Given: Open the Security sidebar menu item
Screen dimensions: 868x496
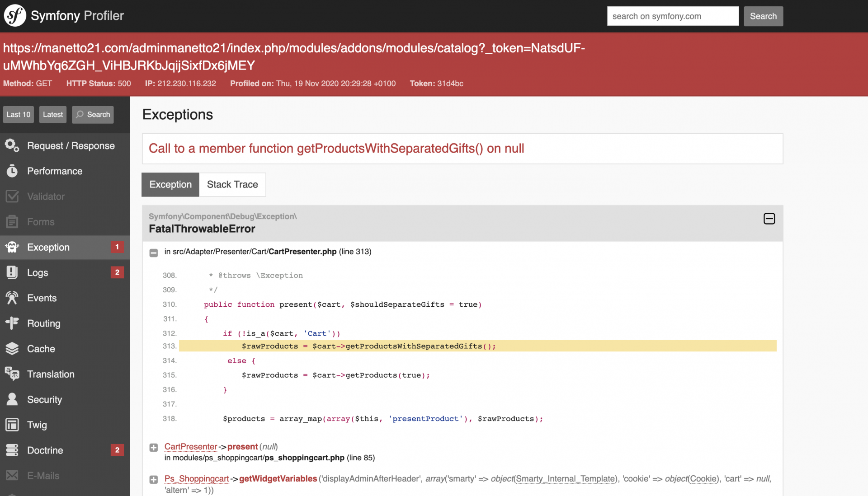Looking at the screenshot, I should point(44,399).
